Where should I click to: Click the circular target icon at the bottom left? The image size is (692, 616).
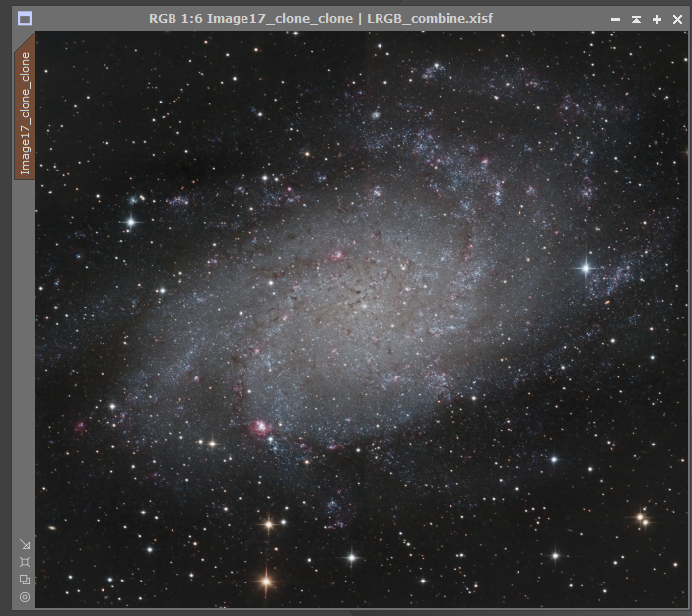25,597
